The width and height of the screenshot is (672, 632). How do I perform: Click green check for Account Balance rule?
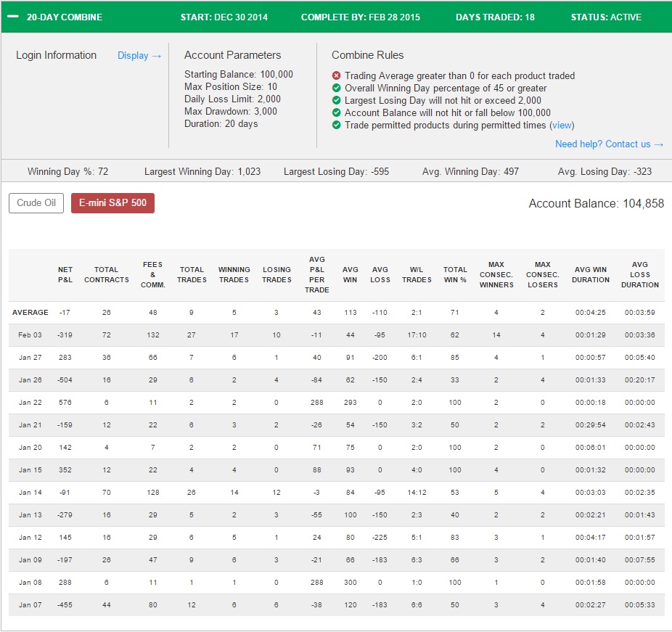337,112
